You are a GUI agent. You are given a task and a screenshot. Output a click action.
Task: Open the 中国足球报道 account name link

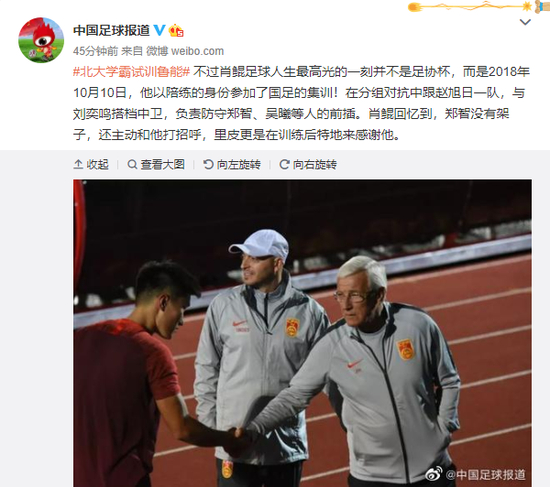pyautogui.click(x=111, y=31)
